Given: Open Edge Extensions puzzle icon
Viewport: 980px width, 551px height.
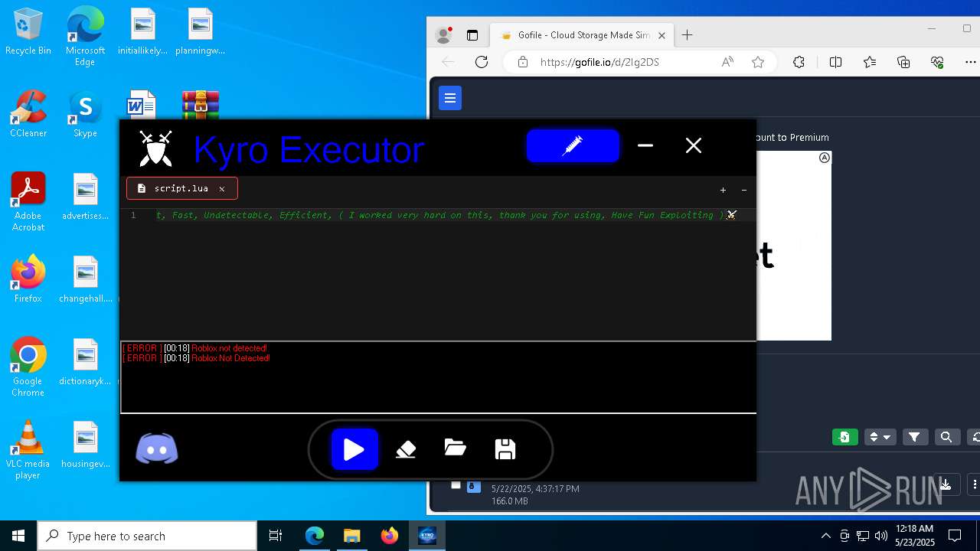Looking at the screenshot, I should tap(799, 62).
